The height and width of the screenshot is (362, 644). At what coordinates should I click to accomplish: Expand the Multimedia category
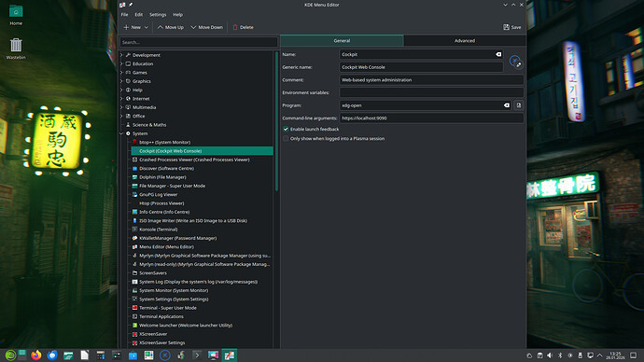coord(121,107)
